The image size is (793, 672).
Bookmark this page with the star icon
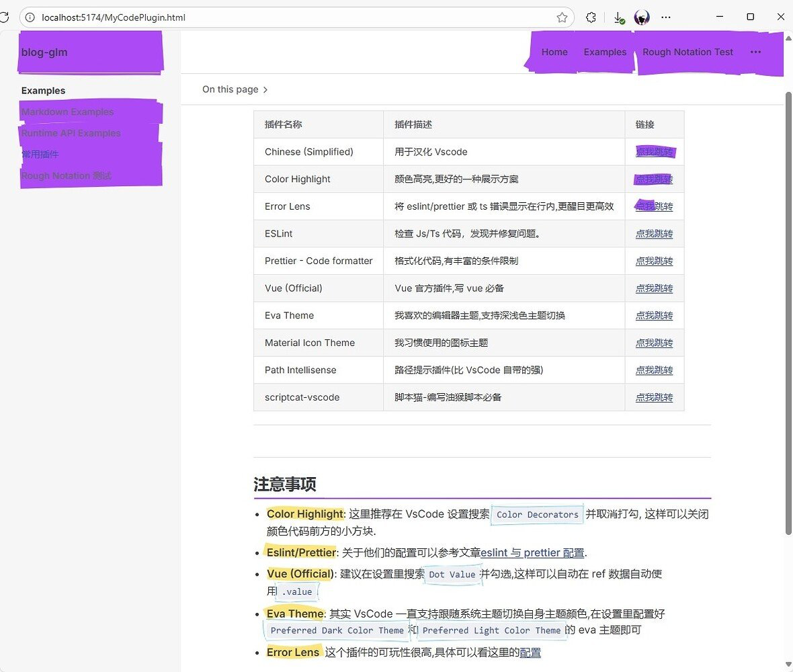[x=562, y=17]
